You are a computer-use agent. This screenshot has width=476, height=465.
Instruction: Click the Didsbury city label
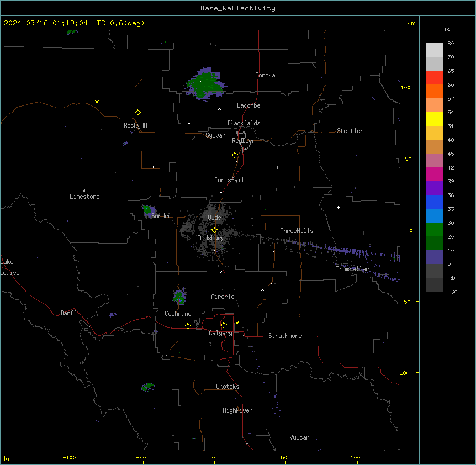coord(211,238)
